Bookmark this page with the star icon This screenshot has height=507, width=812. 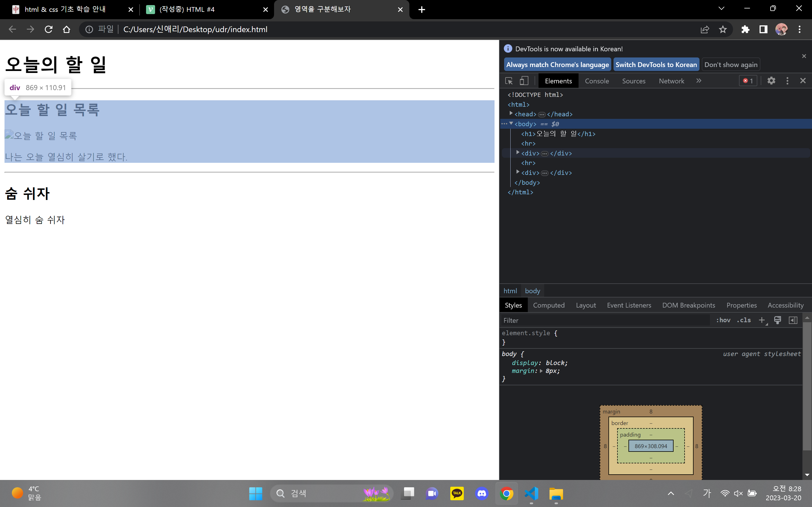click(723, 30)
